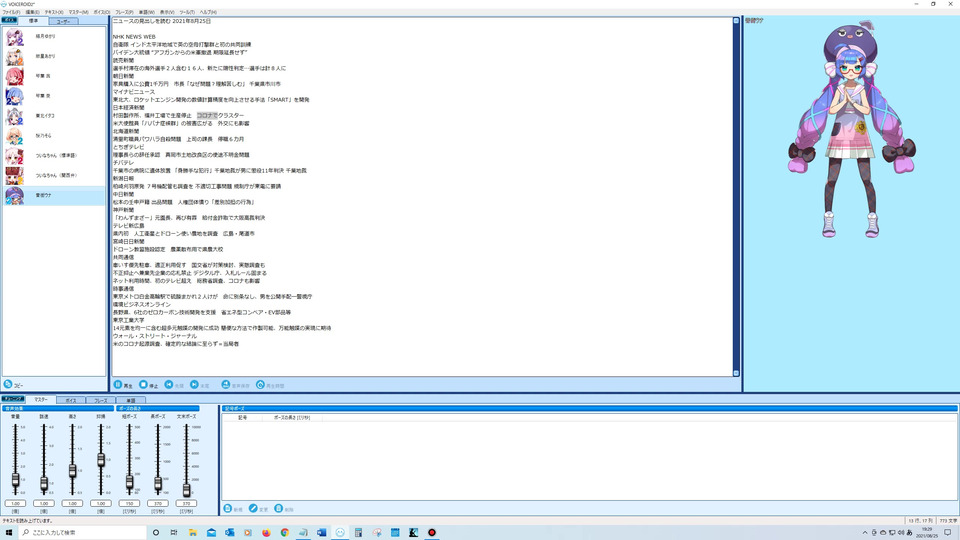Click the volume (音量) slider handle

15,481
